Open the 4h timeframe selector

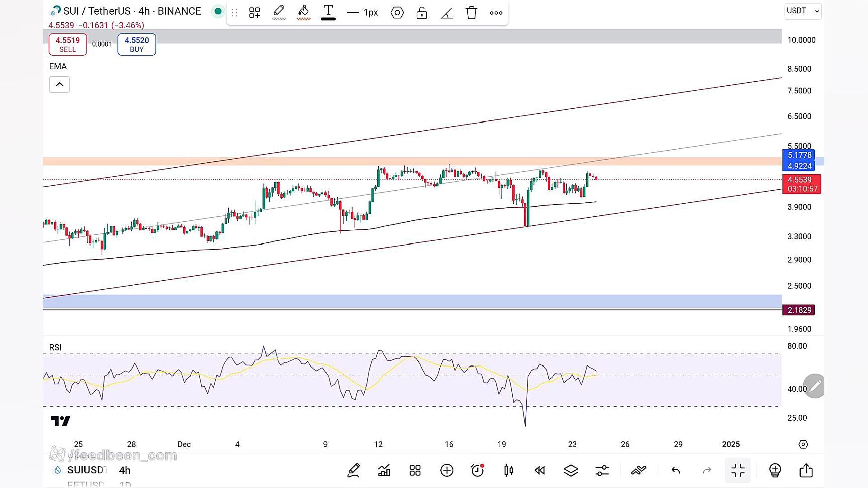(125, 470)
